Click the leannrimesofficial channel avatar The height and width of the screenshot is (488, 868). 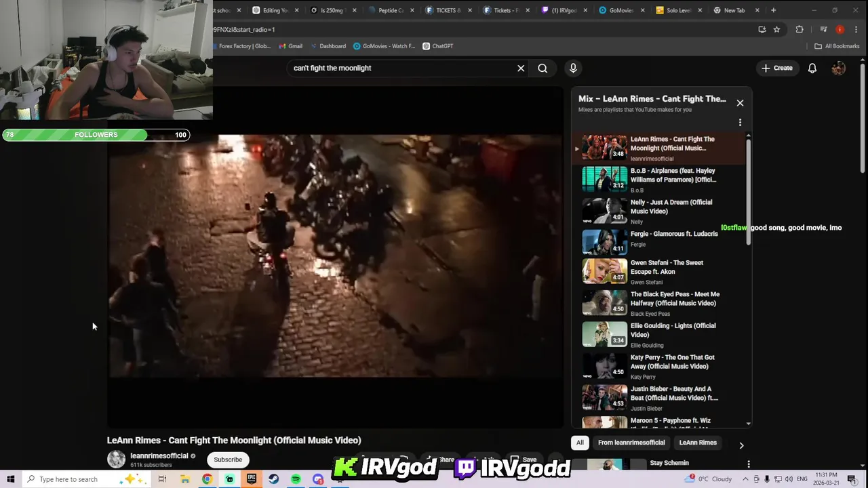[x=117, y=459]
